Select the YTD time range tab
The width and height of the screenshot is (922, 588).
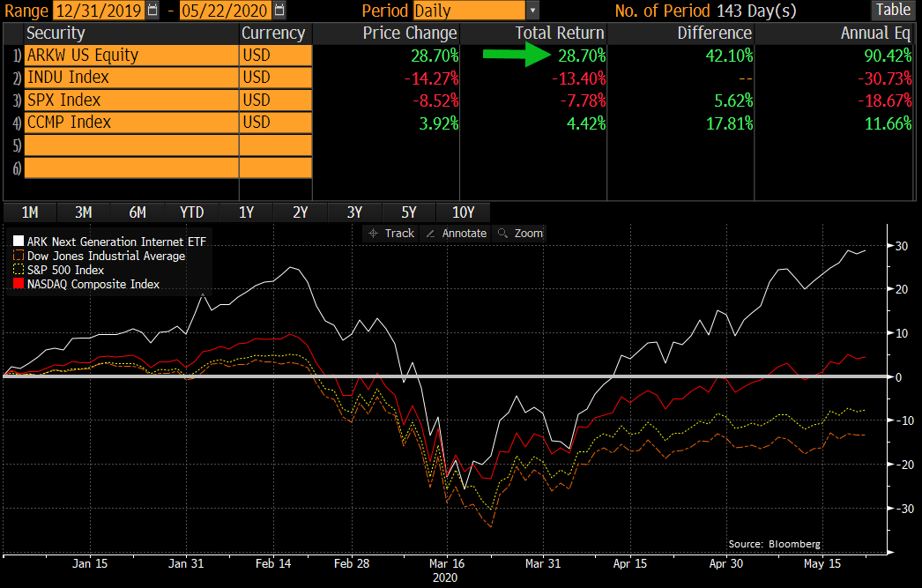[x=191, y=212]
